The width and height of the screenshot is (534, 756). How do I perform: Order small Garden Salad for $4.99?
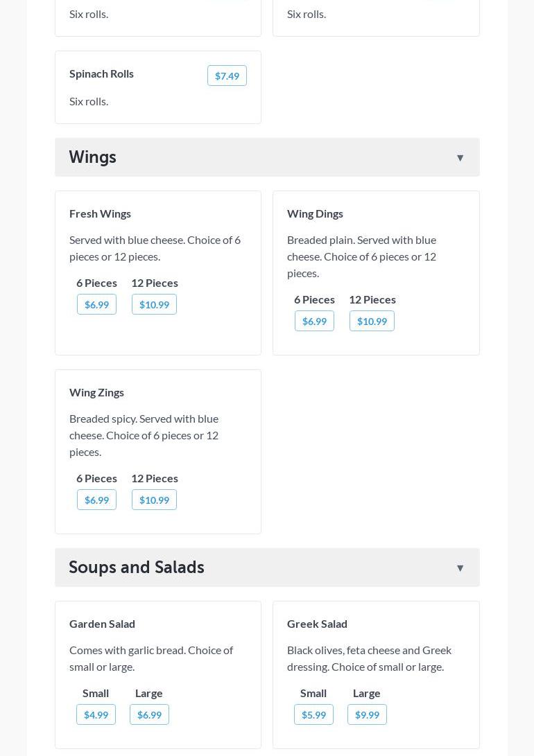pyautogui.click(x=96, y=714)
